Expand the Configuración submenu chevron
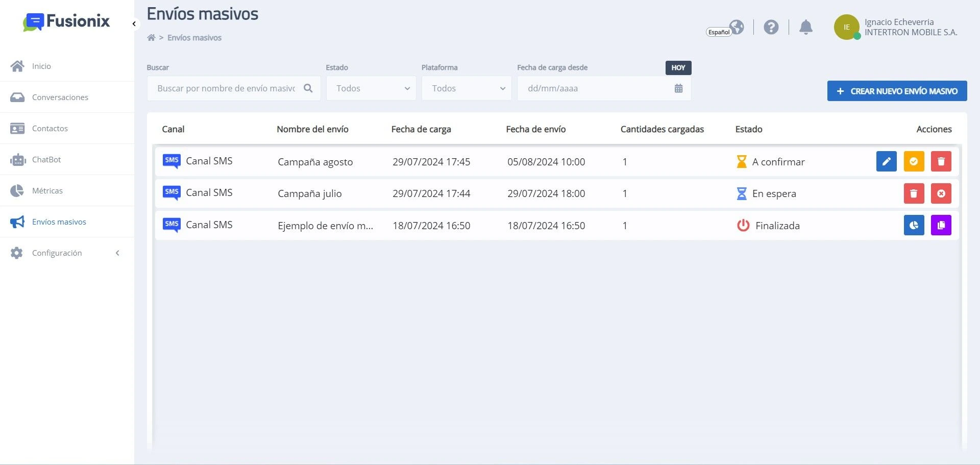The height and width of the screenshot is (465, 980). pyautogui.click(x=117, y=253)
